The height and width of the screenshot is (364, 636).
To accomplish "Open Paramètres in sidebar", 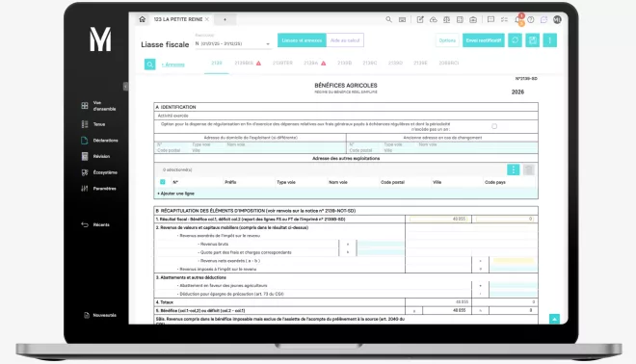I will [99, 189].
